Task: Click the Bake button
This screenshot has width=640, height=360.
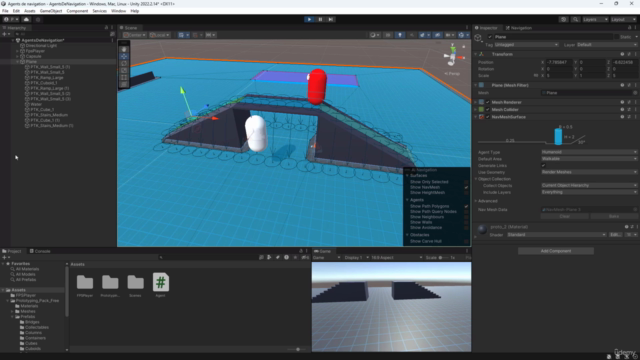Action: pyautogui.click(x=613, y=216)
